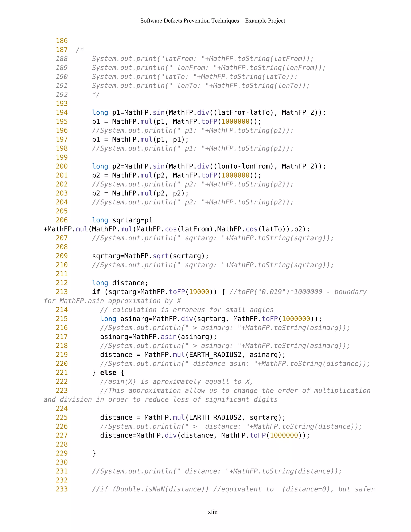Click 'long asinarg=MathFP.div(sqrtarg, MathFP.toFP(1000000));'

pos(211,319)
